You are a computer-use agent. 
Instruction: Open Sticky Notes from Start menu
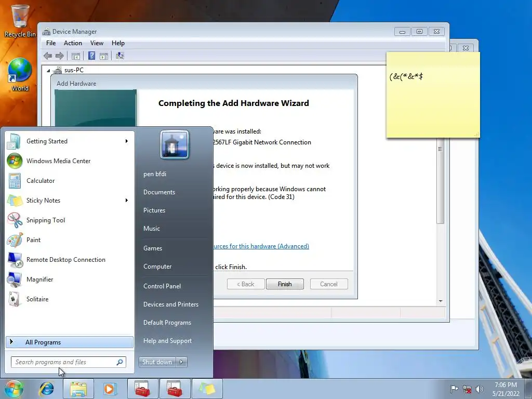[x=70, y=200]
